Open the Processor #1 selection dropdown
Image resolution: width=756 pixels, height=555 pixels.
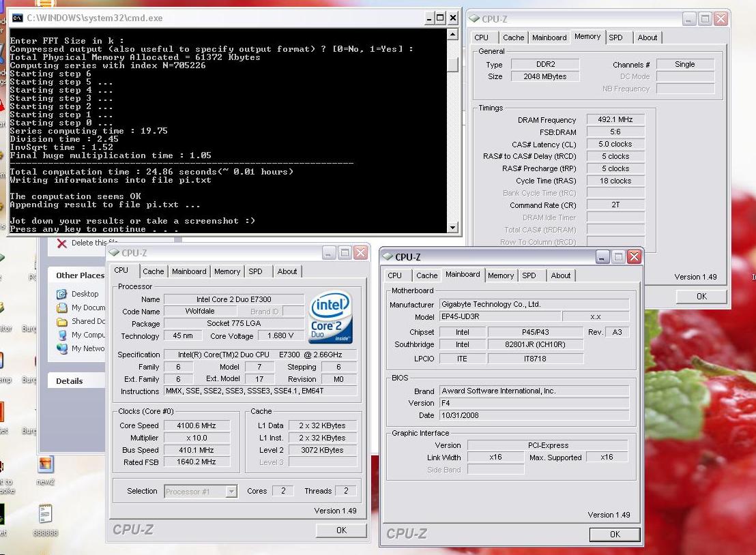click(231, 492)
